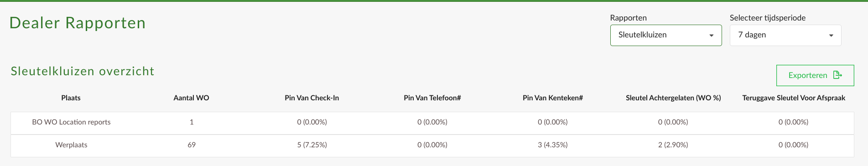Click the Exporteren button
868x166 pixels.
pyautogui.click(x=815, y=75)
